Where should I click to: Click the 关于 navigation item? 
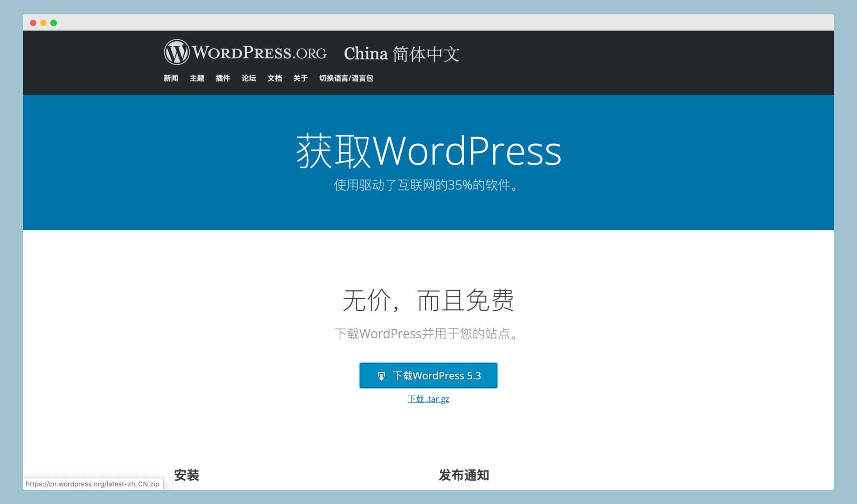[x=300, y=78]
